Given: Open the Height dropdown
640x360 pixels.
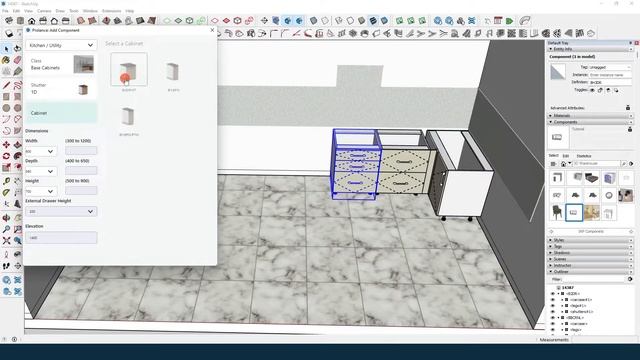Looking at the screenshot, I should 40,191.
